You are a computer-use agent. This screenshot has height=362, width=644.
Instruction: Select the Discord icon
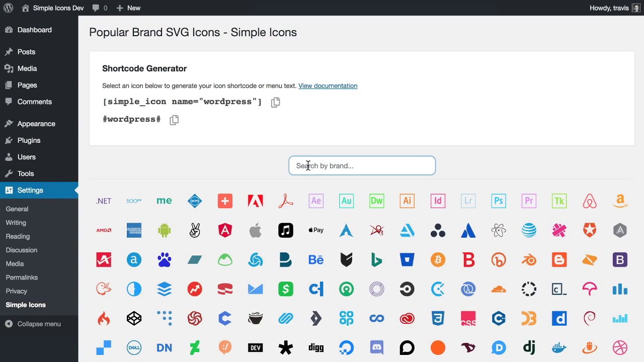376,347
